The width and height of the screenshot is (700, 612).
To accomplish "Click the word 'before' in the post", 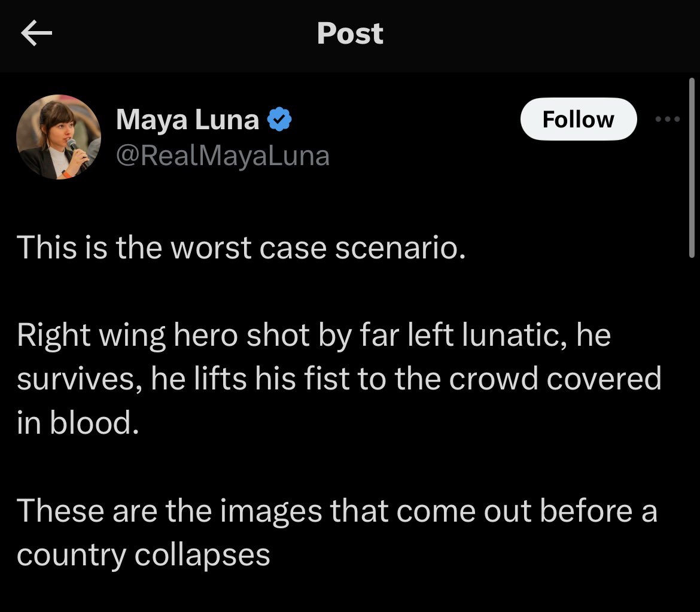I will (586, 511).
